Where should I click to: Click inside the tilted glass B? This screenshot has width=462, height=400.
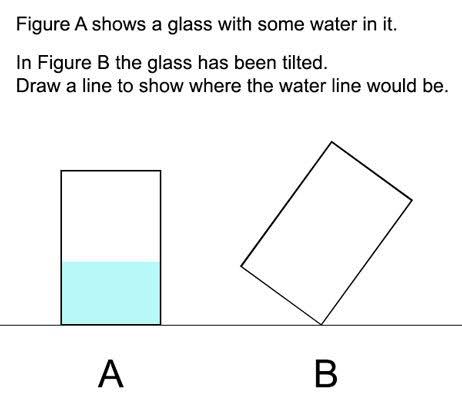tap(326, 233)
